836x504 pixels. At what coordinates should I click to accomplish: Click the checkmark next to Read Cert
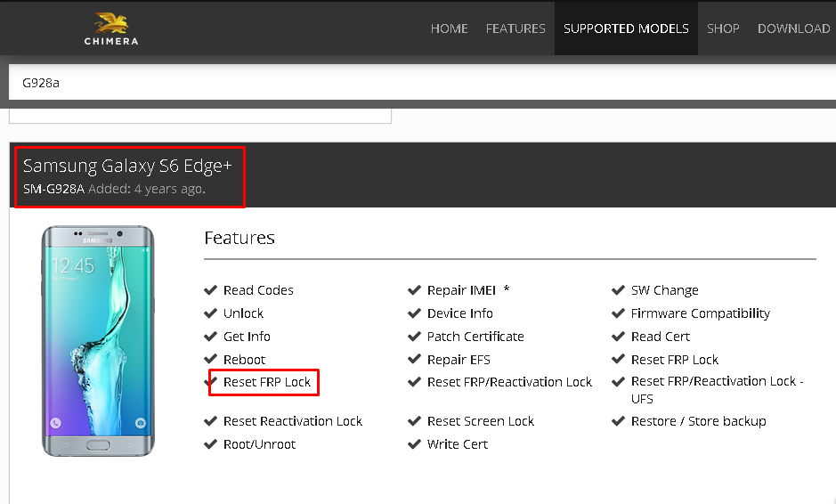coord(618,336)
